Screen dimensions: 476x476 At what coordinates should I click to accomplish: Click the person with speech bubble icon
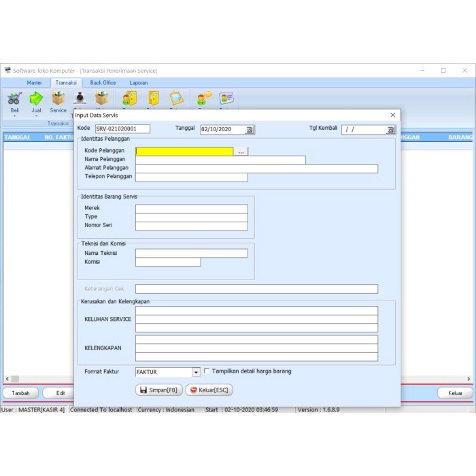tap(204, 99)
